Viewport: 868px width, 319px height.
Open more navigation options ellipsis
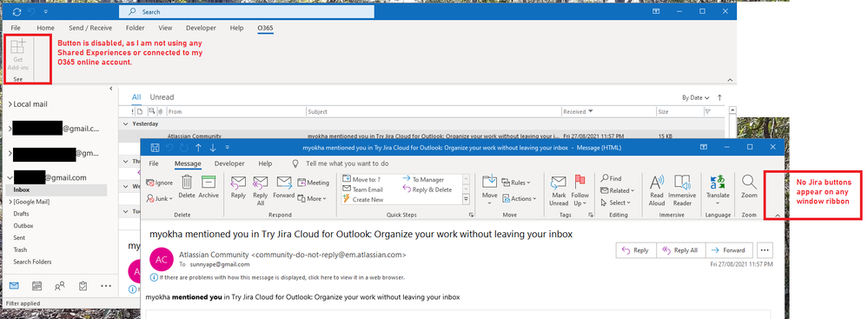click(x=106, y=286)
